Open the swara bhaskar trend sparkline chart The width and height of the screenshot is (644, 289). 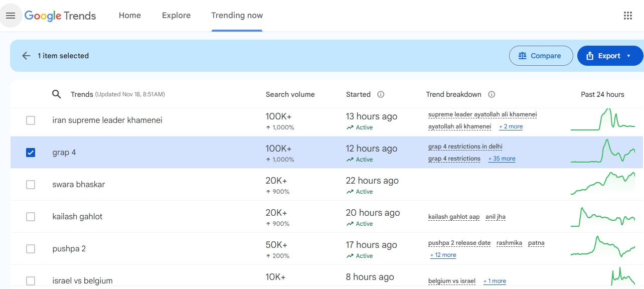click(x=602, y=184)
